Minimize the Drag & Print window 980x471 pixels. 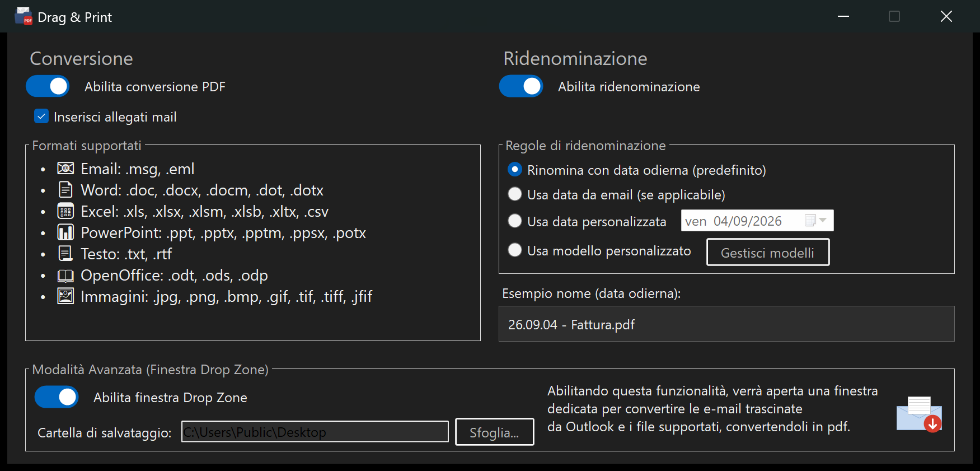click(x=843, y=16)
